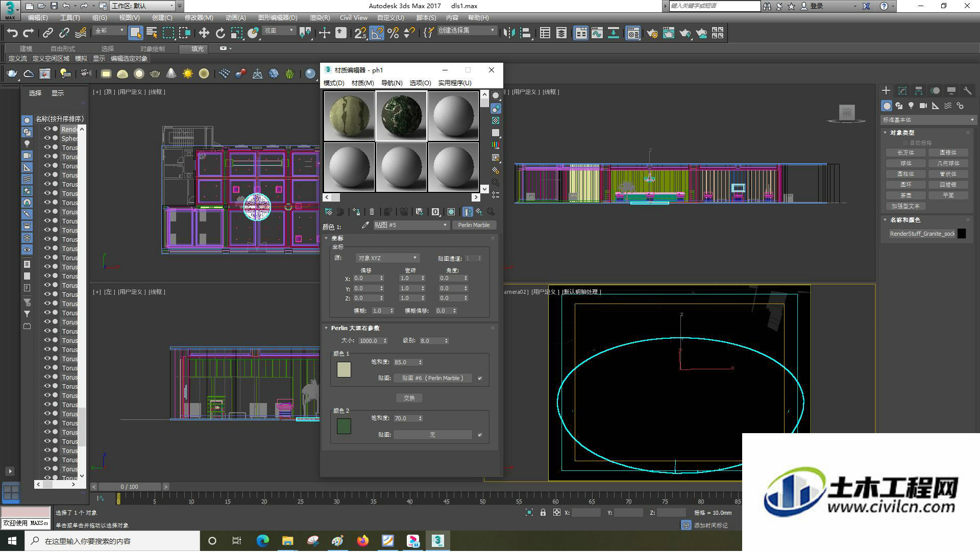The height and width of the screenshot is (552, 980).
Task: Click the eyedropper pick material icon
Action: [365, 225]
